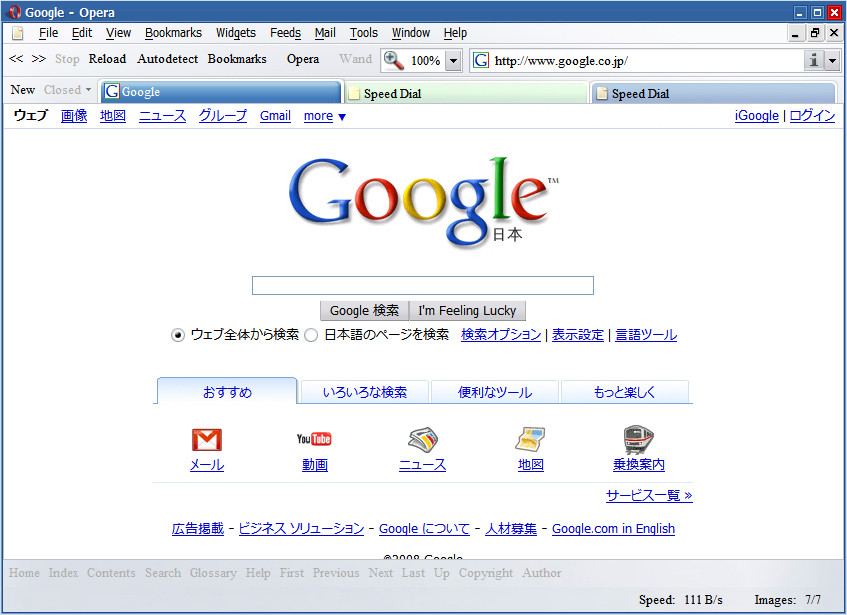Go forward with the >> button

[38, 58]
